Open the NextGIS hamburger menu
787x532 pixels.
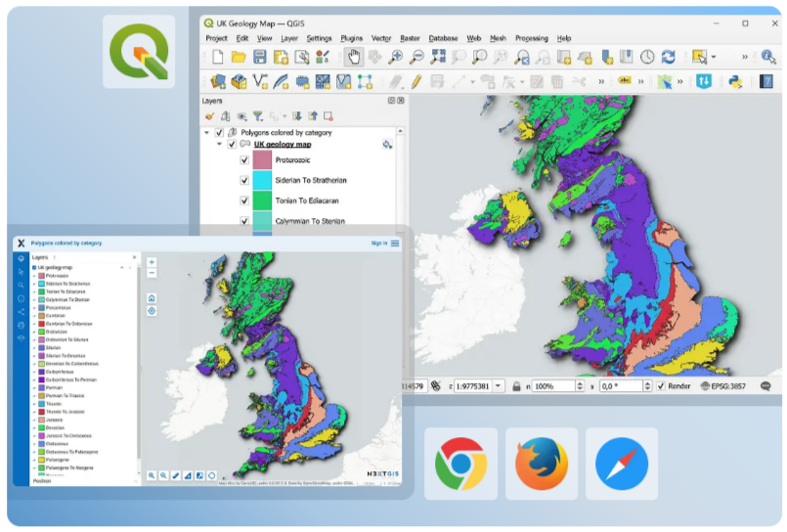pyautogui.click(x=395, y=244)
